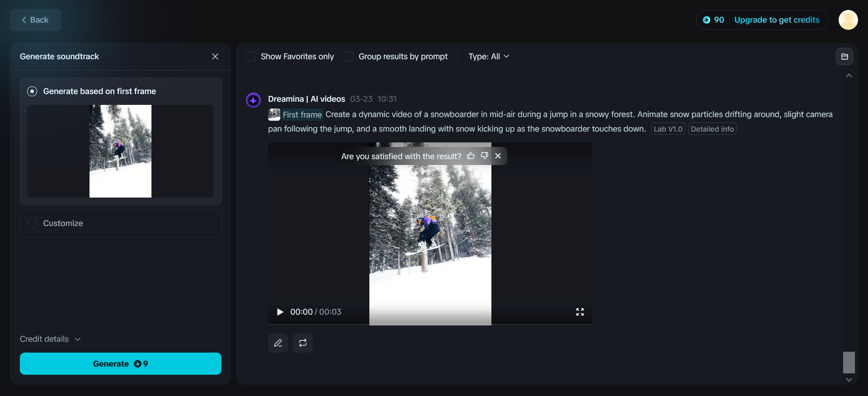Enable Show Favorites only checkbox
The image size is (868, 396).
click(x=251, y=57)
